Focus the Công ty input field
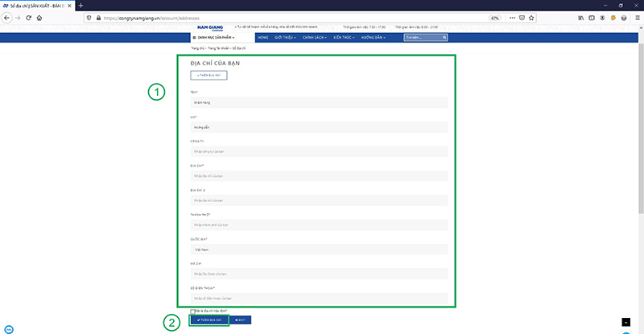The height and width of the screenshot is (334, 644). pyautogui.click(x=319, y=151)
